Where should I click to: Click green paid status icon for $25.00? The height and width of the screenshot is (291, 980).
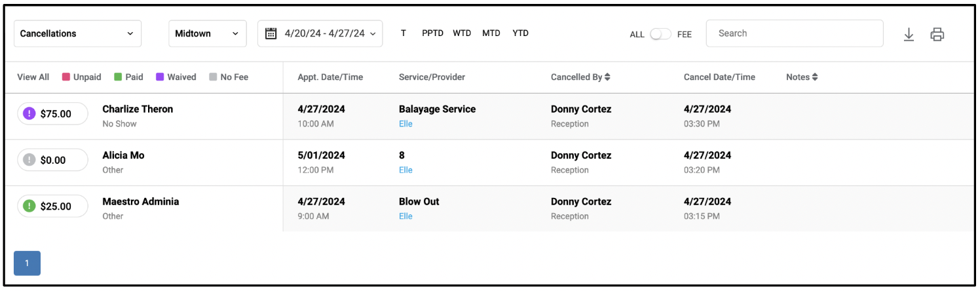pos(29,206)
